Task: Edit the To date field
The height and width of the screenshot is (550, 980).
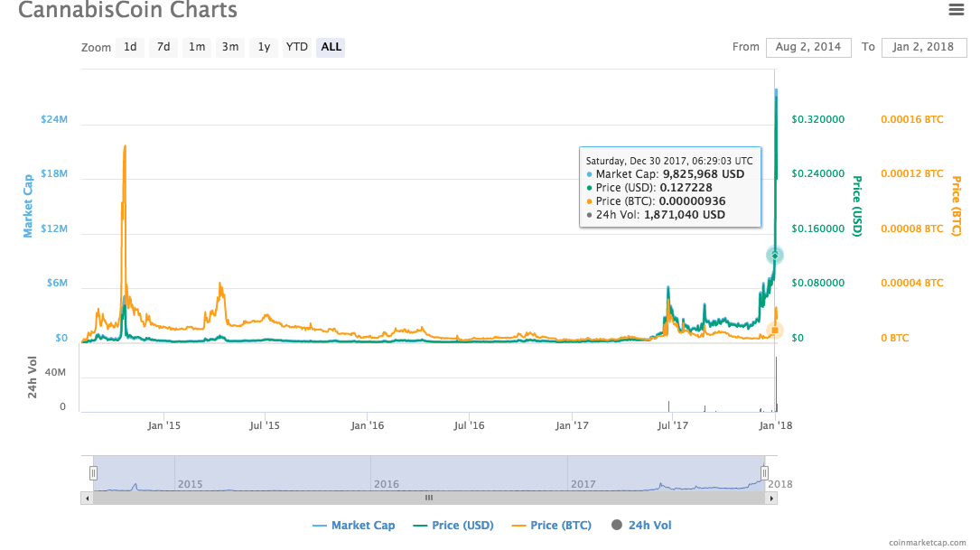Action: coord(923,47)
